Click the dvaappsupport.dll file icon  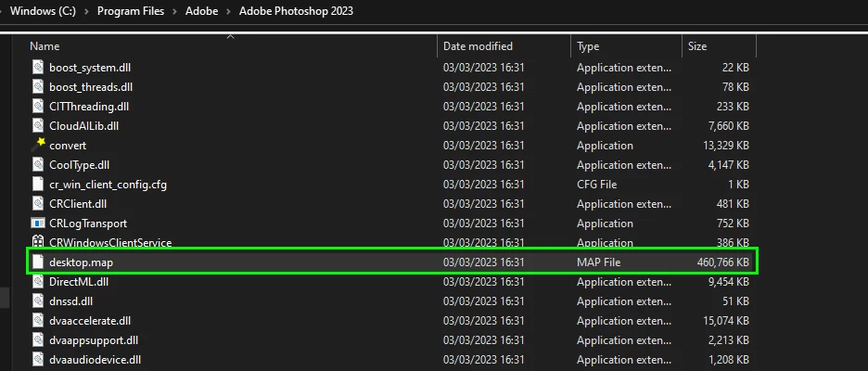point(38,340)
